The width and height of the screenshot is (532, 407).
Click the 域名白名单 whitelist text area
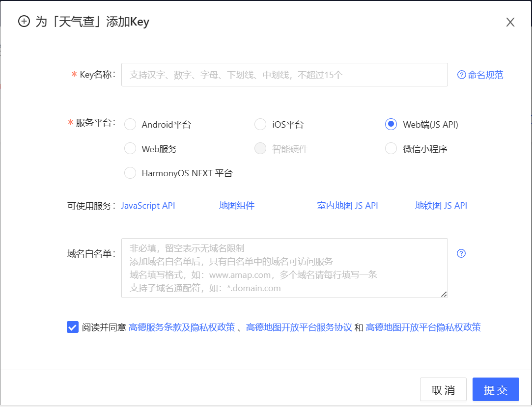[284, 268]
